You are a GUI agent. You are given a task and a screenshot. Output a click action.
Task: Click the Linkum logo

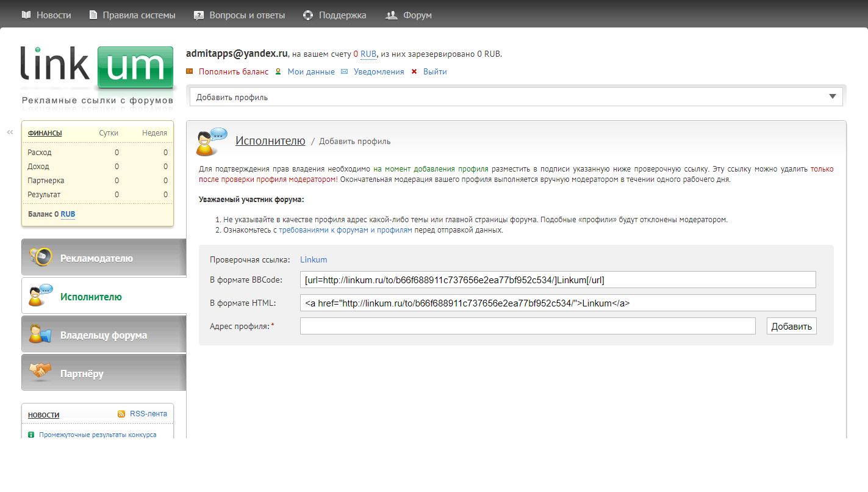tap(97, 68)
